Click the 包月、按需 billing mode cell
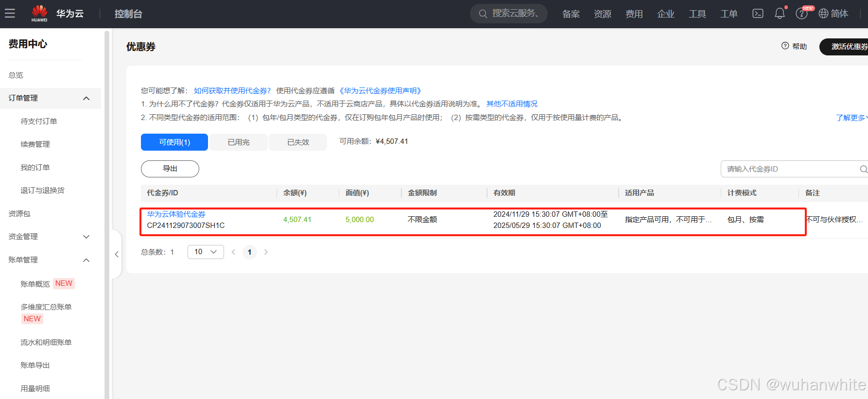The image size is (868, 399). [x=746, y=220]
